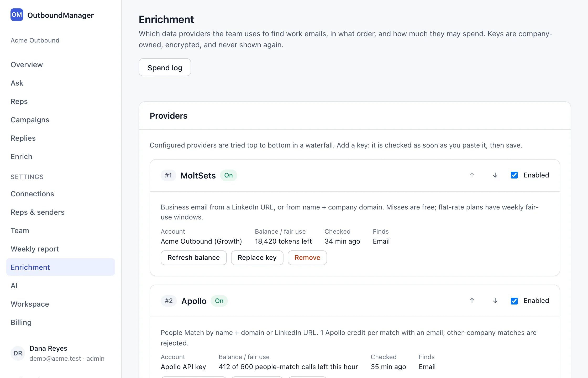Open Connections settings
Viewport: 588px width, 378px height.
pyautogui.click(x=61, y=194)
